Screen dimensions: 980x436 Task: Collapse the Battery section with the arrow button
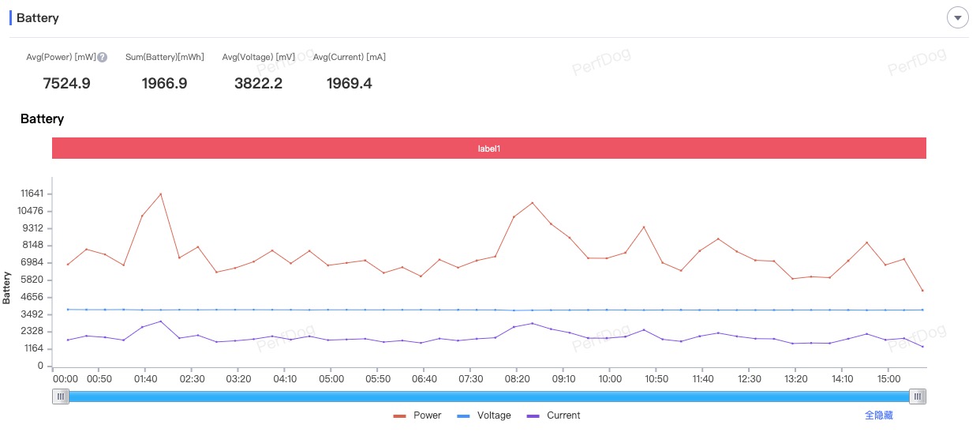tap(957, 18)
